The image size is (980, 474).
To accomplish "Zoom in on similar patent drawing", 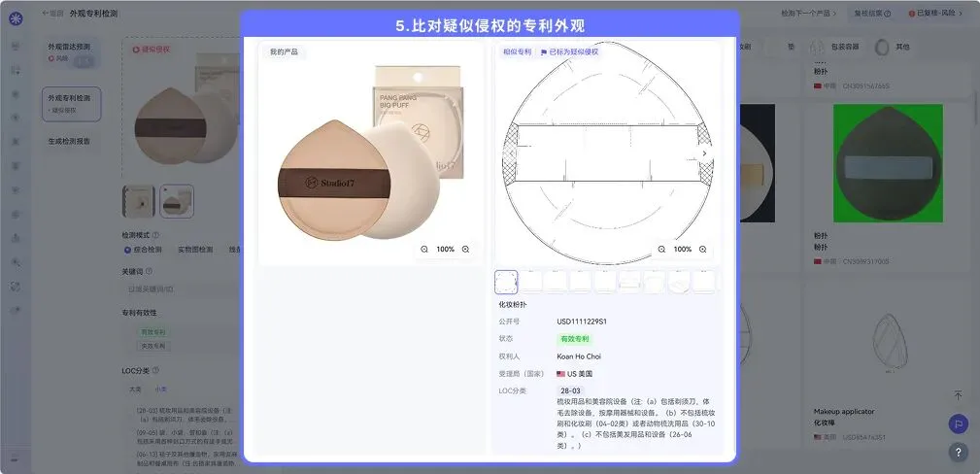I will (703, 249).
